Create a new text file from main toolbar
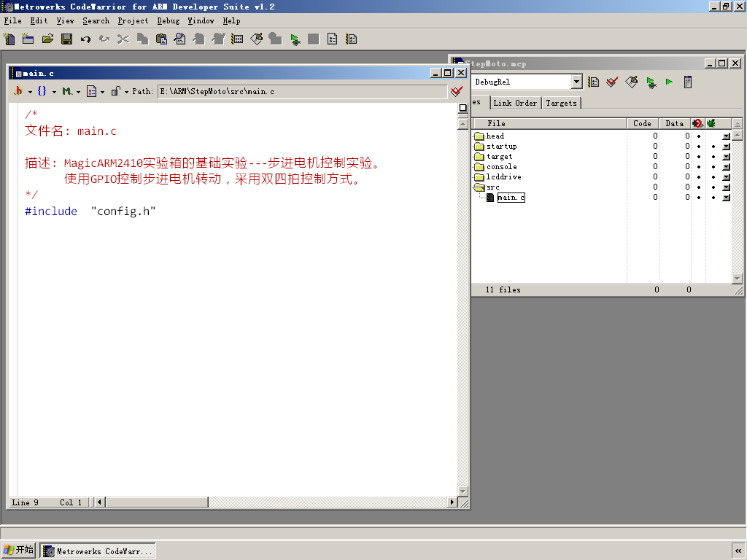Viewport: 747px width, 560px height. [9, 39]
